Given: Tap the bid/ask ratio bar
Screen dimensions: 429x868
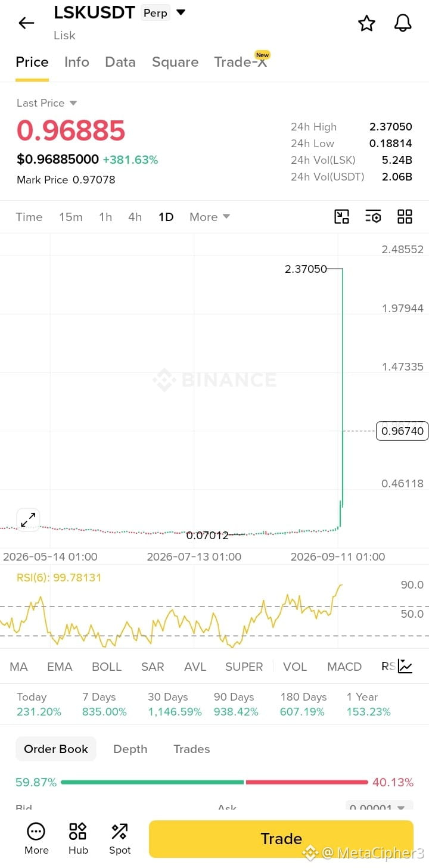Looking at the screenshot, I should pyautogui.click(x=214, y=782).
